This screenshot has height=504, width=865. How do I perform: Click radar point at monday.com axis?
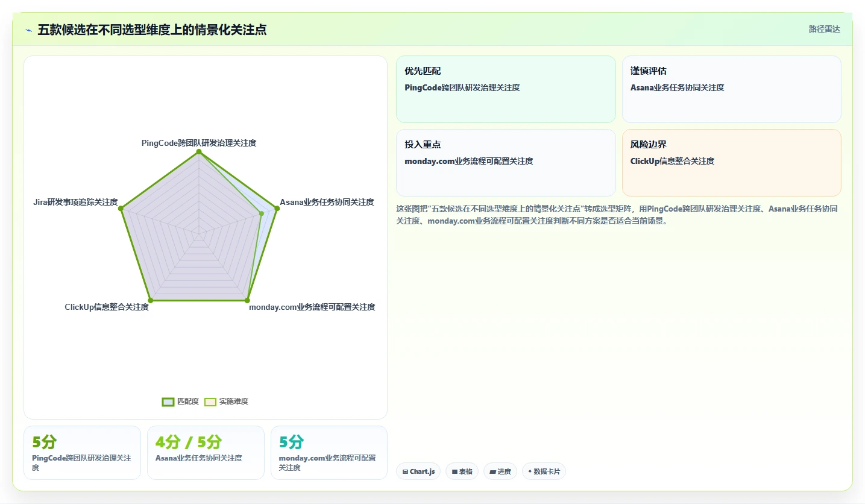tap(247, 300)
